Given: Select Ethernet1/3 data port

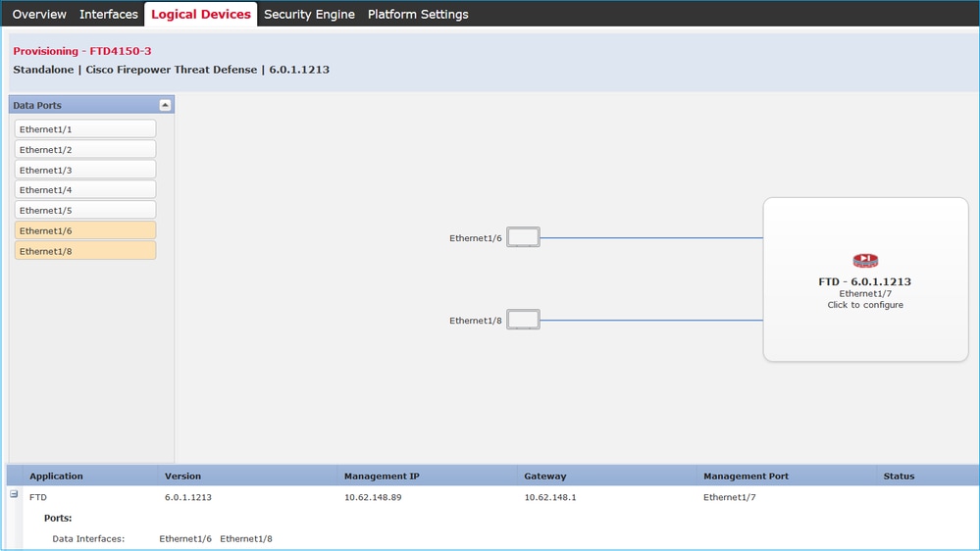Looking at the screenshot, I should click(x=85, y=170).
